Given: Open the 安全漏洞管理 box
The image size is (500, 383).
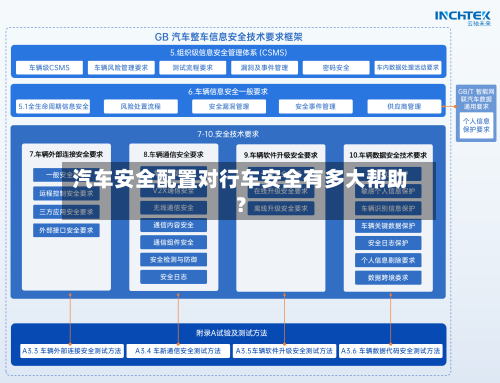Looking at the screenshot, I should click(x=229, y=106).
